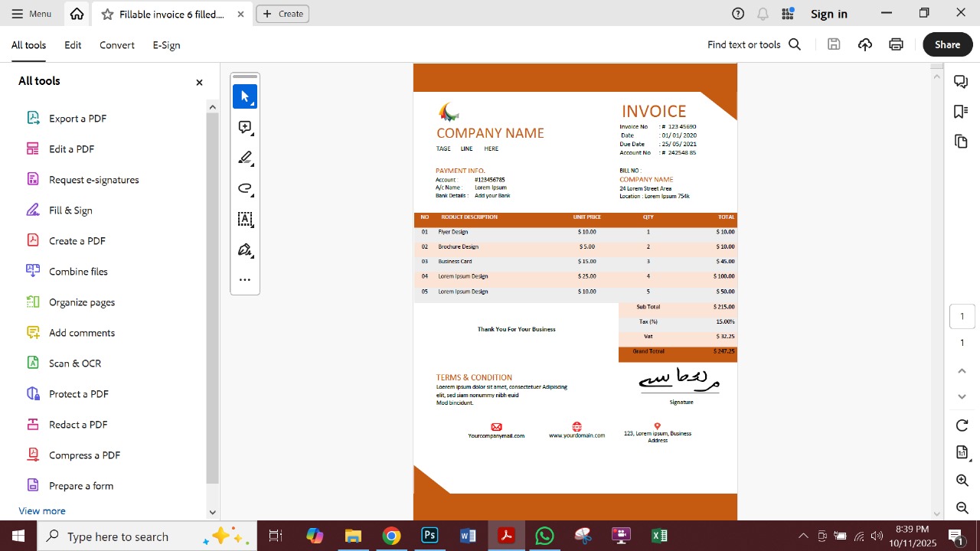Image resolution: width=980 pixels, height=551 pixels.
Task: Click the print document icon
Action: (896, 44)
